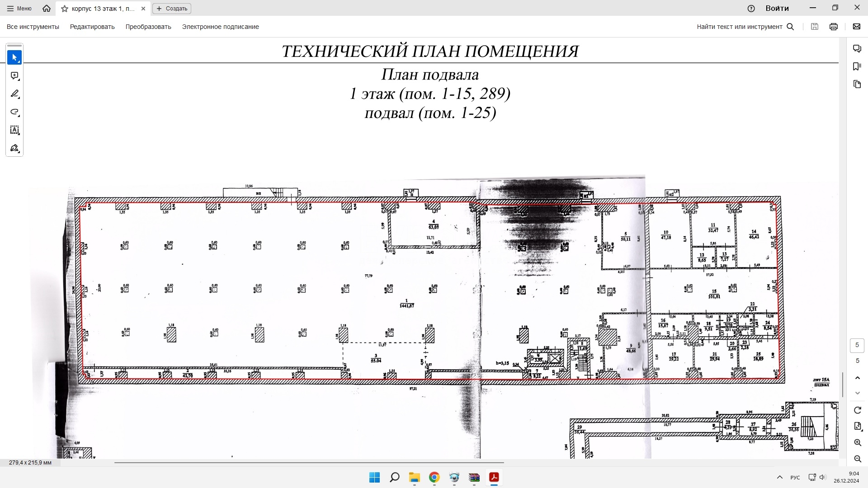Expand hidden system tray icons
The width and height of the screenshot is (868, 488).
(x=780, y=477)
